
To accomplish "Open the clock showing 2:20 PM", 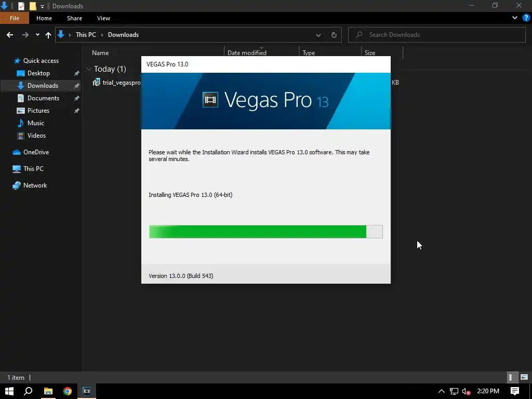I will pos(488,391).
